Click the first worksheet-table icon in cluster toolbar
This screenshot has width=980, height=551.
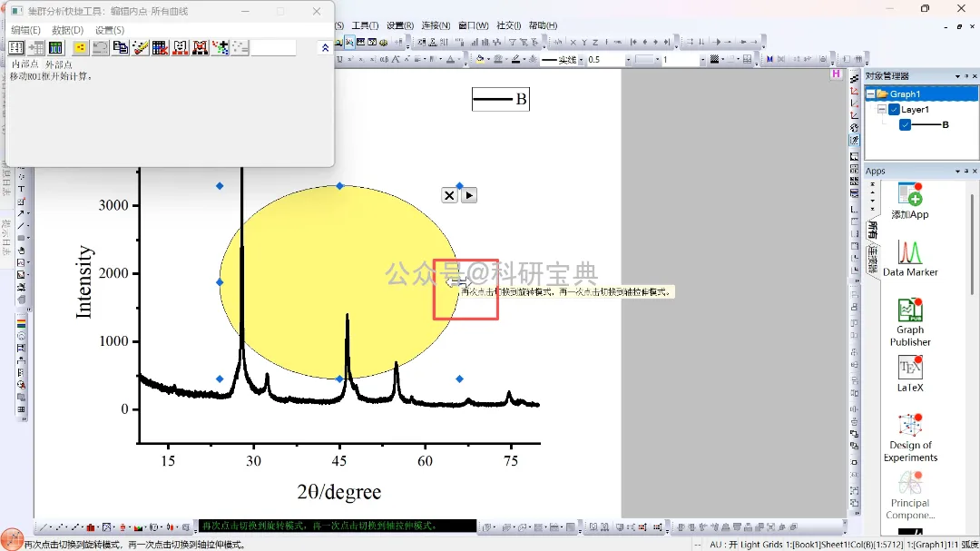pyautogui.click(x=15, y=47)
